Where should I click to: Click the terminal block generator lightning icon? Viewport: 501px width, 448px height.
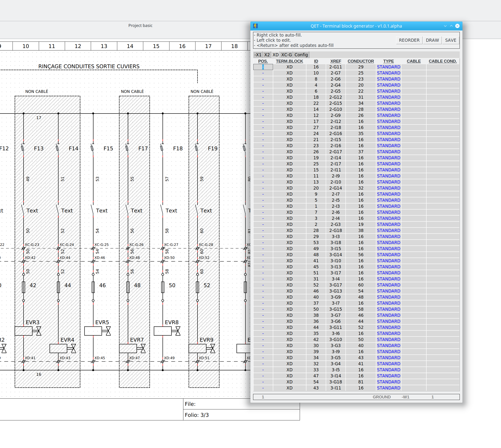[255, 26]
